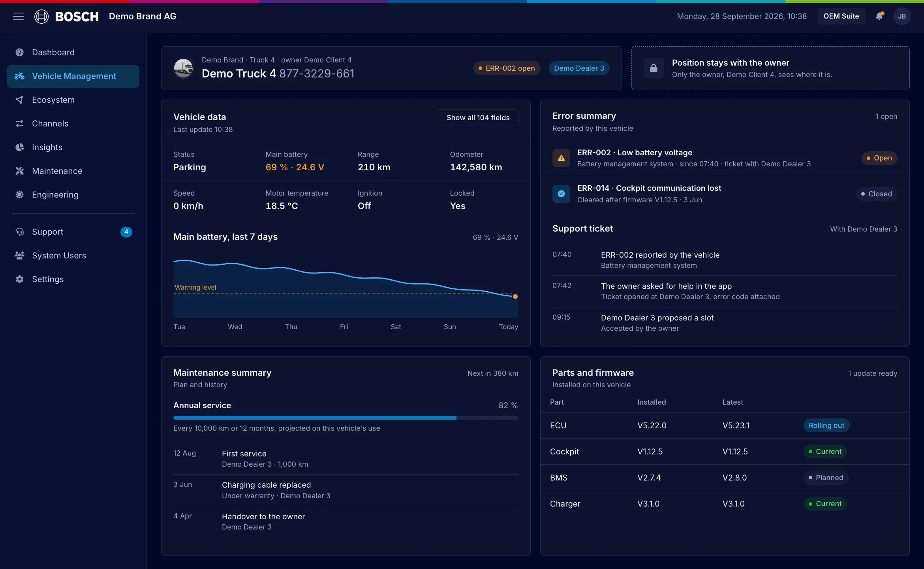Image resolution: width=924 pixels, height=569 pixels.
Task: Select Vehicle Management in sidebar
Action: tap(73, 76)
